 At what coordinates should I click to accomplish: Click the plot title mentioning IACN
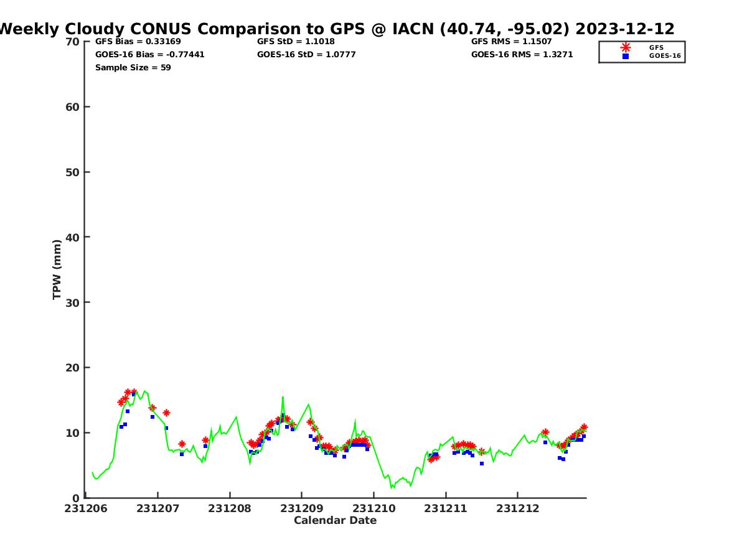(336, 29)
